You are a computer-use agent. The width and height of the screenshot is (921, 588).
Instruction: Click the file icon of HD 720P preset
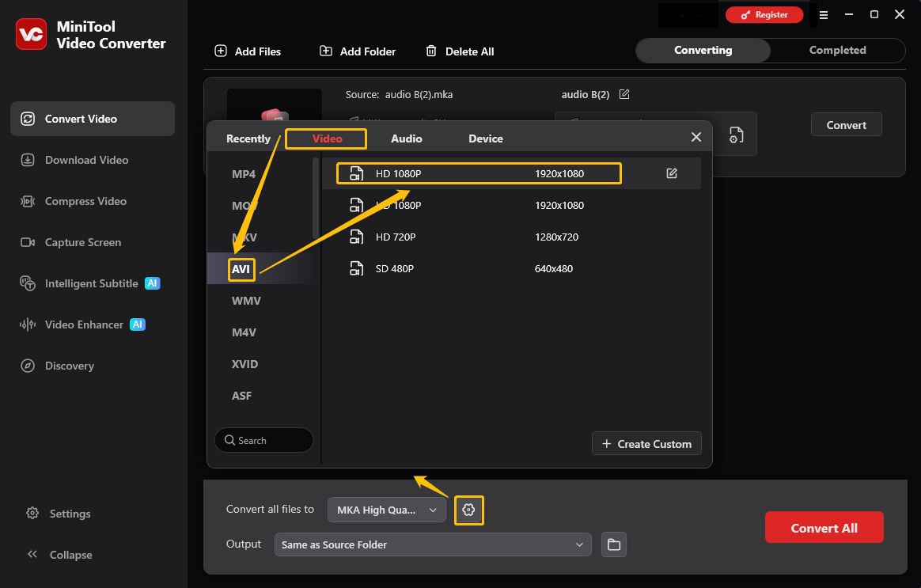point(357,237)
